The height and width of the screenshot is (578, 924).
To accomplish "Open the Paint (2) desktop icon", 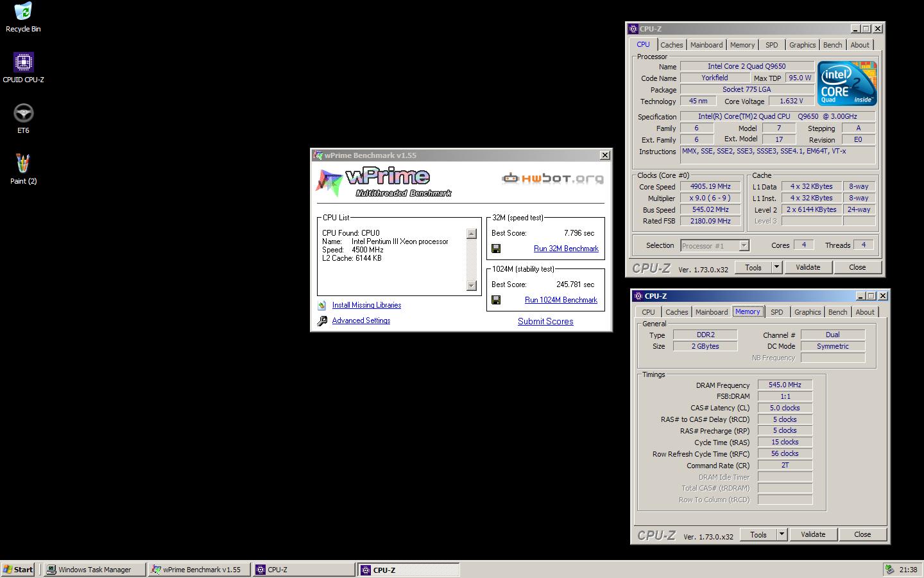I will point(23,170).
